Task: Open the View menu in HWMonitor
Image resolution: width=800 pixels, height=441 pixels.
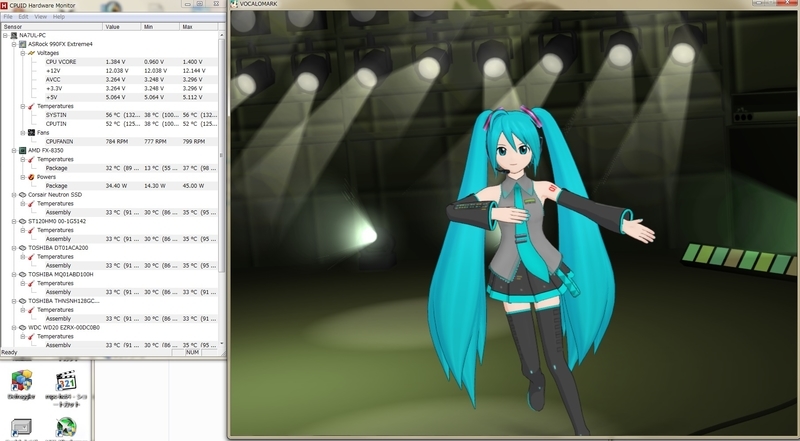Action: 40,17
